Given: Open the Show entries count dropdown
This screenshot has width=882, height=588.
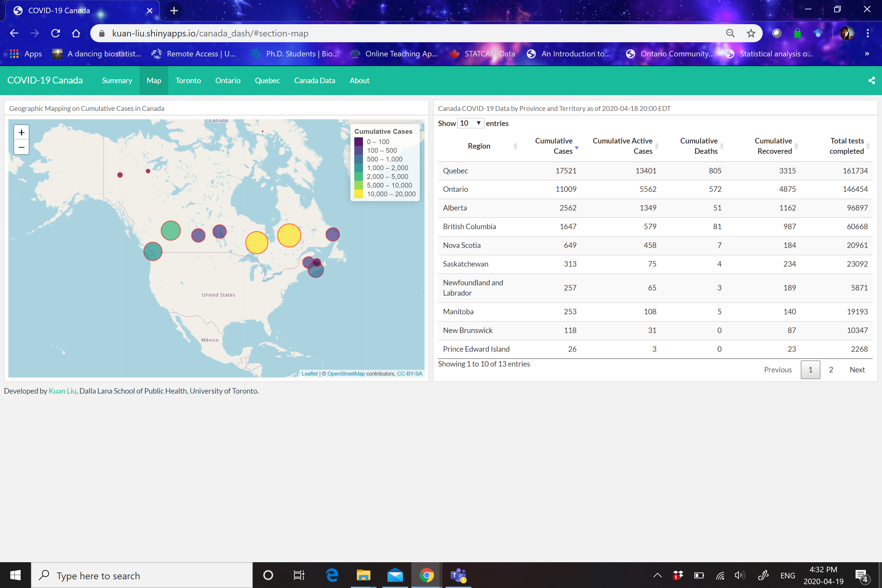Looking at the screenshot, I should pos(470,123).
